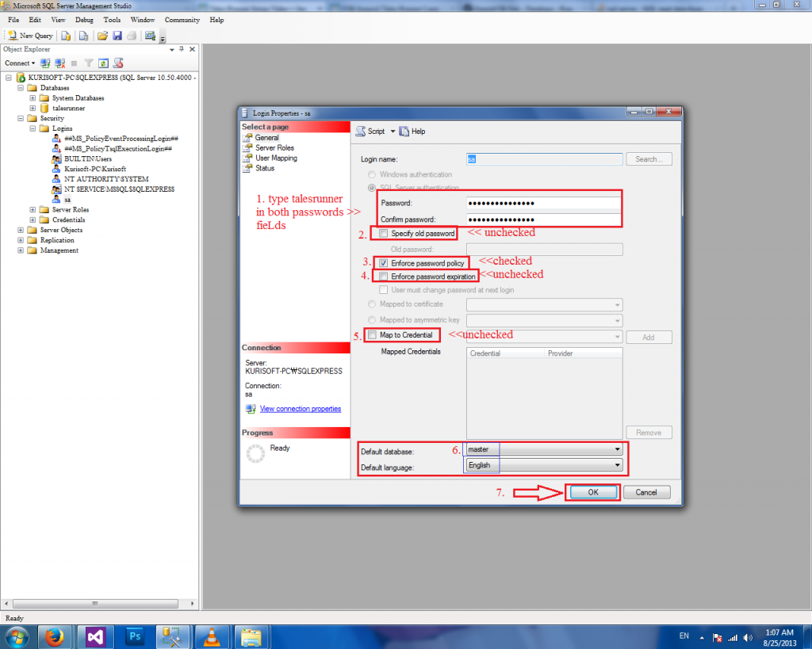Click the Activity Monitor toolbar icon

pyautogui.click(x=149, y=36)
